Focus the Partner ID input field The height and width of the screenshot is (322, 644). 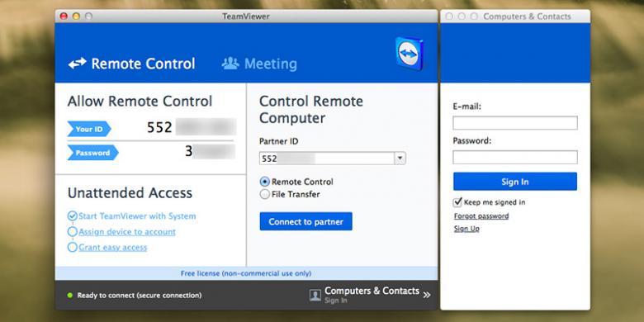pos(327,159)
